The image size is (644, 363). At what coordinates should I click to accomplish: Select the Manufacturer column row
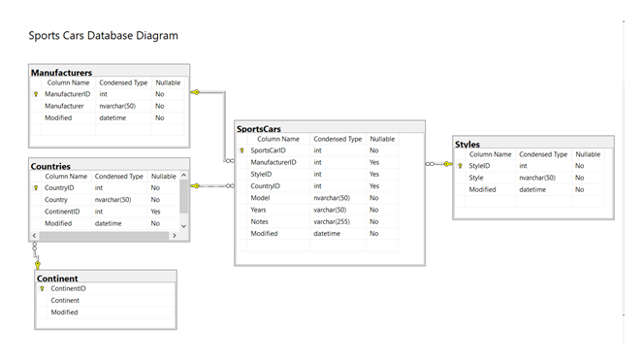pos(108,106)
